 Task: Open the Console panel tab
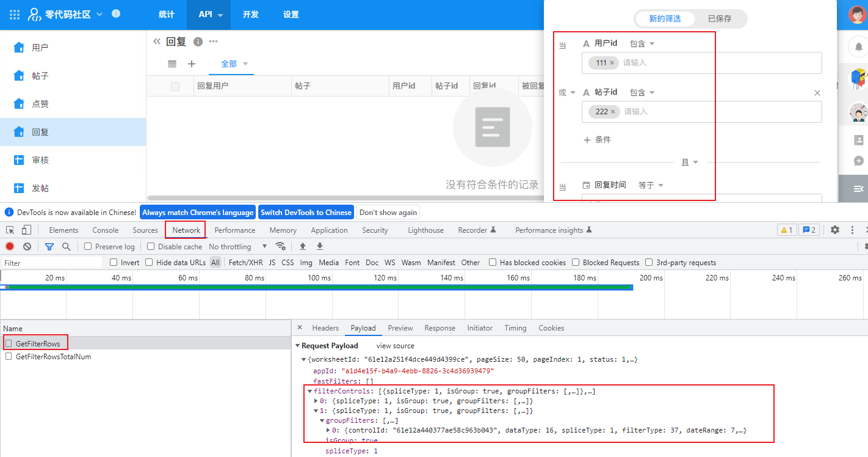[105, 230]
